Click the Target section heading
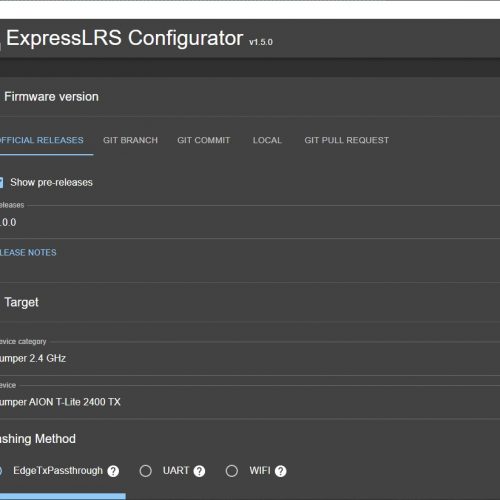Viewport: 500px width, 500px height. [x=21, y=303]
